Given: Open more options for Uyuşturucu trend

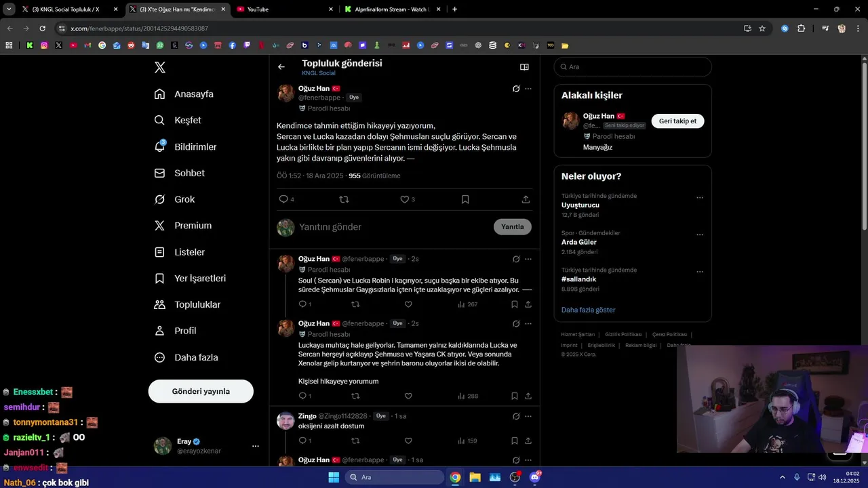Looking at the screenshot, I should (x=700, y=198).
